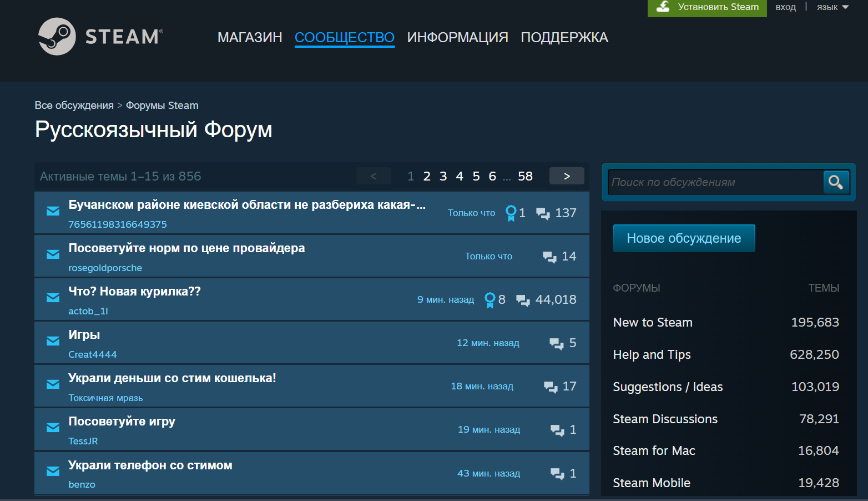Open topic Посоветуйте игру
868x501 pixels.
click(x=122, y=422)
